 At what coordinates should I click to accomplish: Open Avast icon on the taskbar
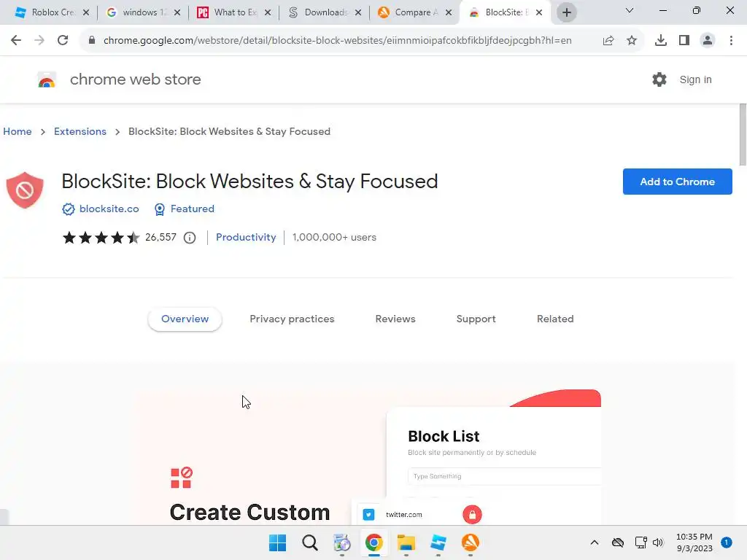click(x=471, y=542)
